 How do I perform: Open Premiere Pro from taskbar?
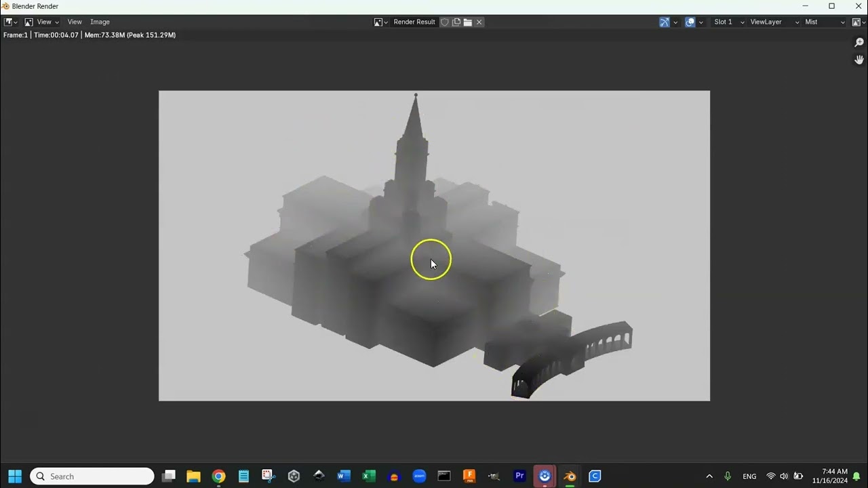tap(519, 476)
